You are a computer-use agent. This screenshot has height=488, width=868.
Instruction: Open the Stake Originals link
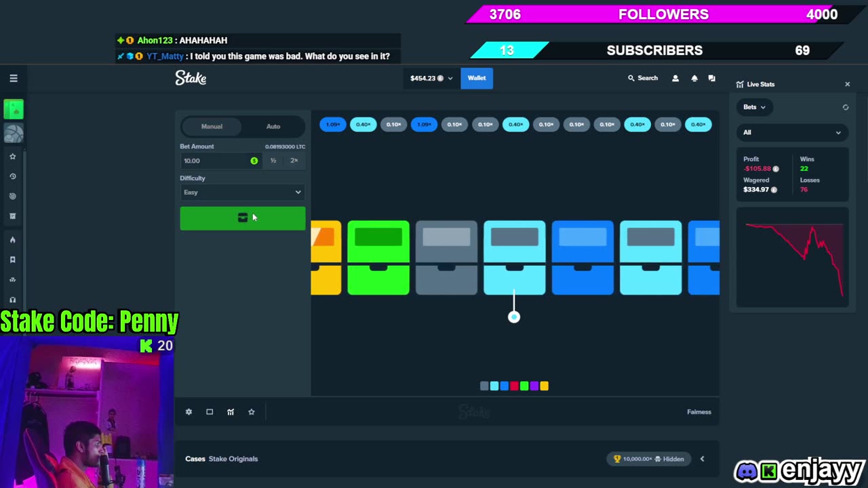[233, 459]
